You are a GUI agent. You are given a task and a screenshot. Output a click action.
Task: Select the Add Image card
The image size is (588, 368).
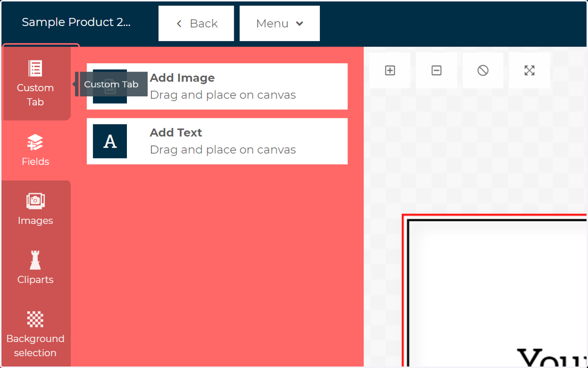coord(217,86)
